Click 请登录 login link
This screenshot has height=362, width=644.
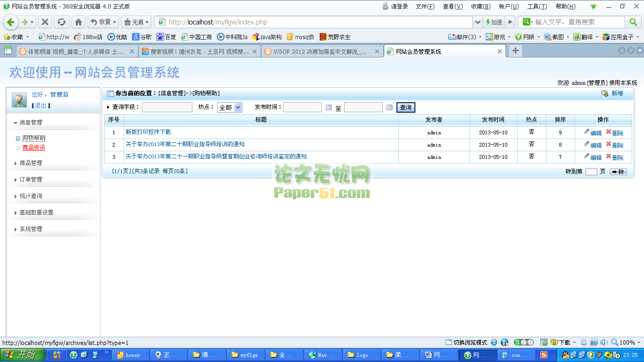(x=395, y=7)
